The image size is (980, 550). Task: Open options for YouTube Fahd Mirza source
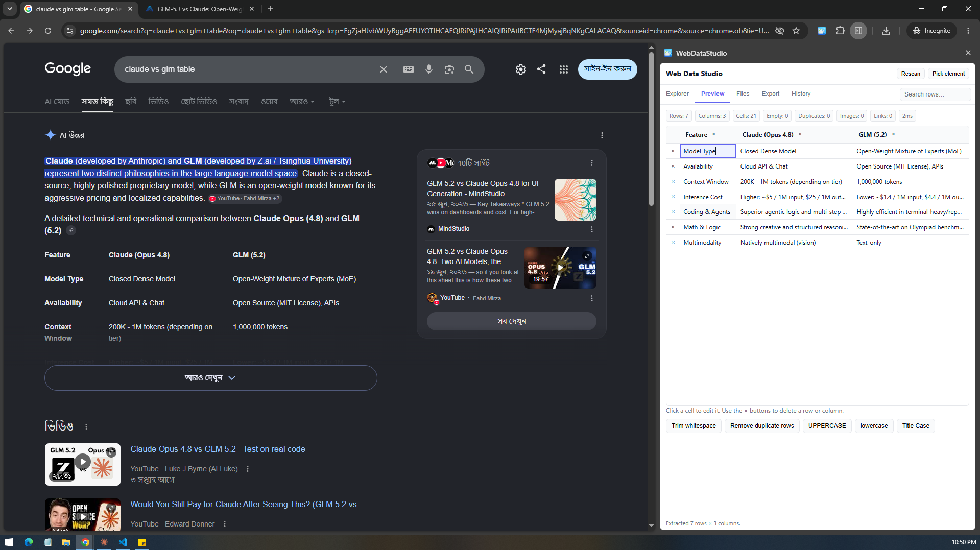point(592,298)
